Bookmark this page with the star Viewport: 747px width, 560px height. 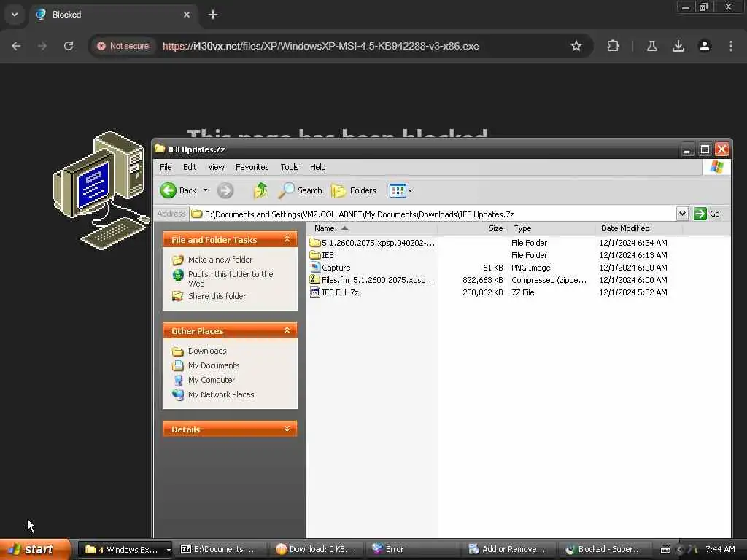(576, 46)
